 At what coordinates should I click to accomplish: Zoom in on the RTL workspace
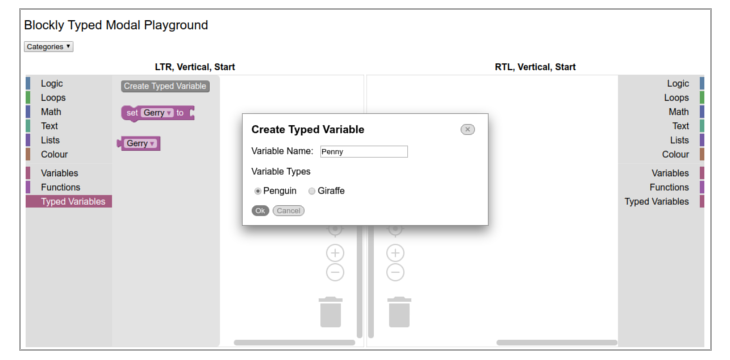(x=395, y=253)
